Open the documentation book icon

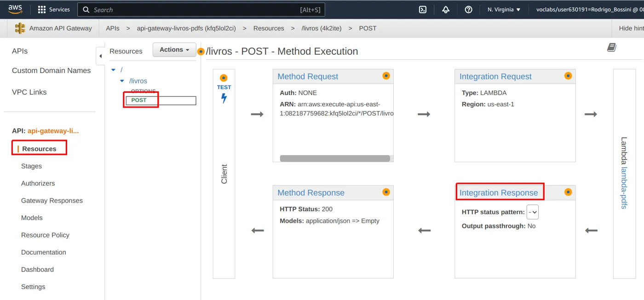click(x=612, y=47)
